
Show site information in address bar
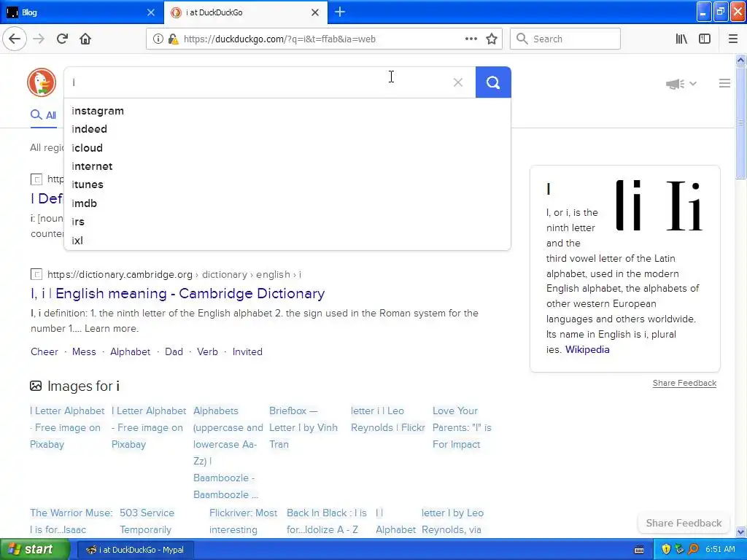point(158,39)
